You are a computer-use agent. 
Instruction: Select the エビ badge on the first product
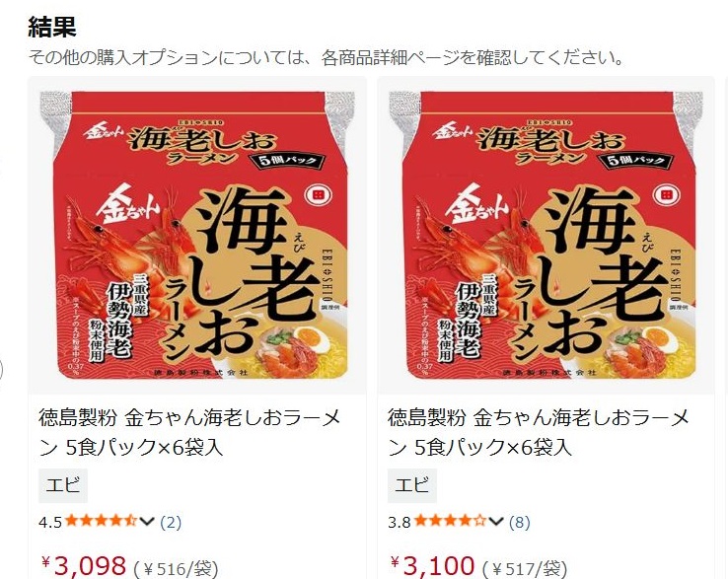coord(63,485)
